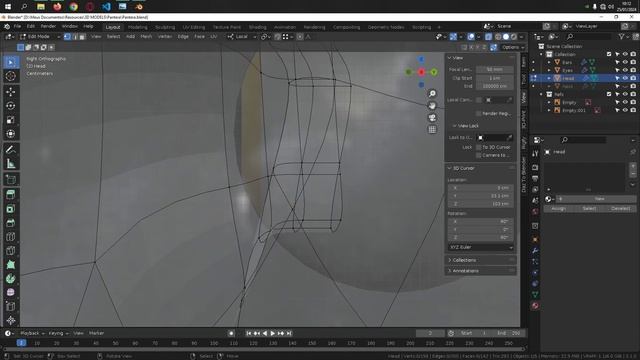
Task: Select the Cursor tool in the left toolbar
Action: pos(11,76)
